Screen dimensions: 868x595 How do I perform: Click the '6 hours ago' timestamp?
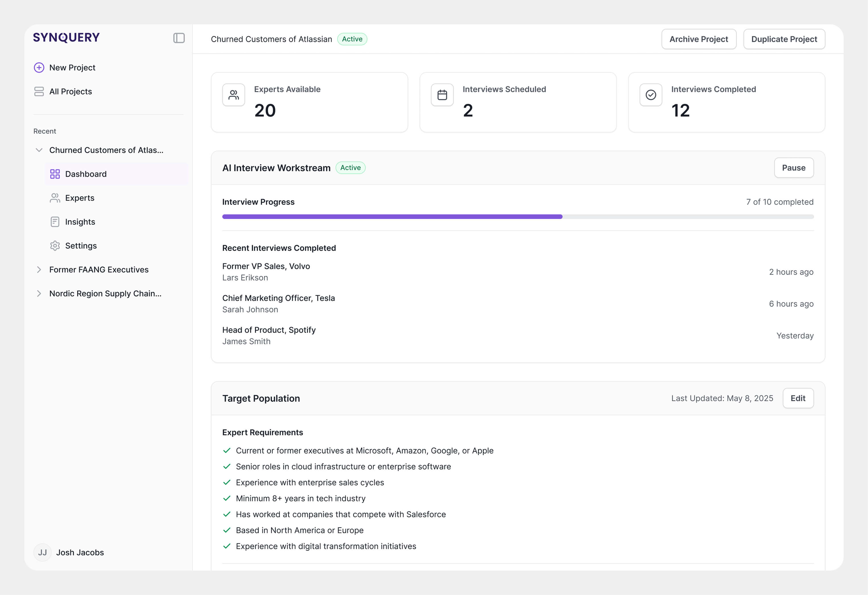point(791,304)
